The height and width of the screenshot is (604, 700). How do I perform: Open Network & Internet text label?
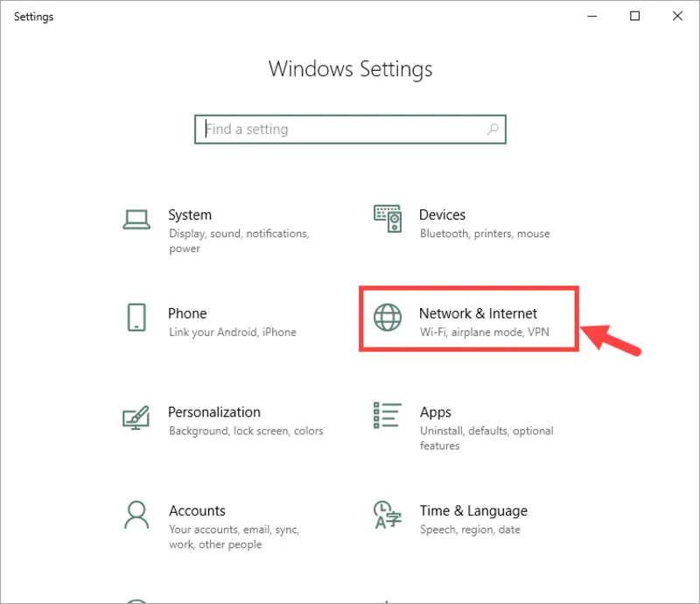(478, 313)
